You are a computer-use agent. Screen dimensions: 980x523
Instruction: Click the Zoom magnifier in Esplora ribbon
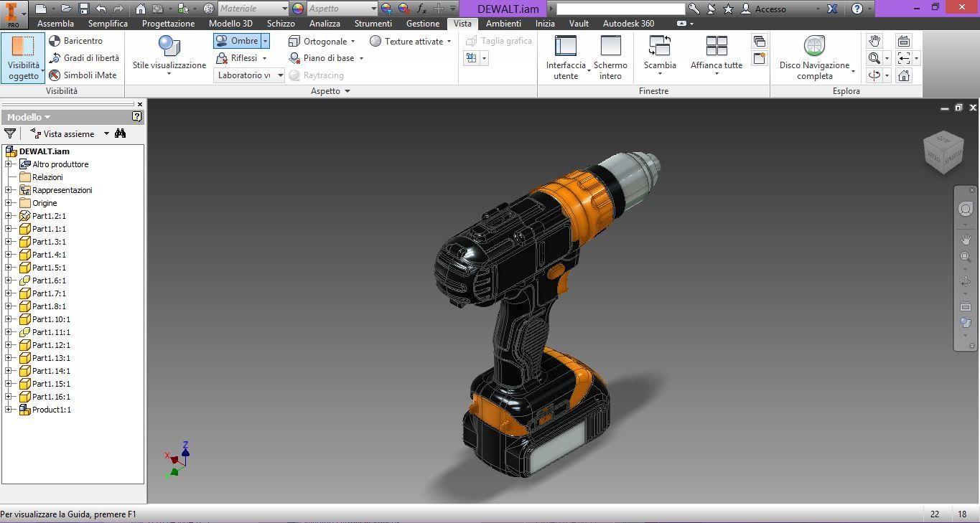874,58
